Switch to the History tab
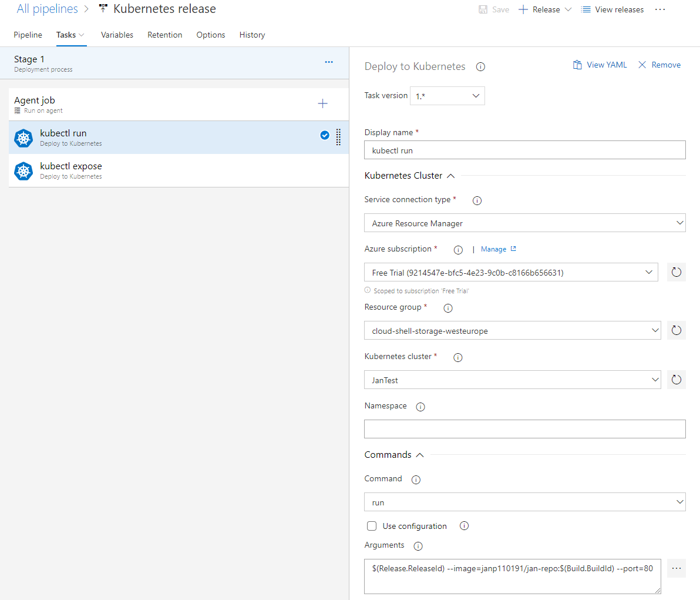 coord(253,35)
